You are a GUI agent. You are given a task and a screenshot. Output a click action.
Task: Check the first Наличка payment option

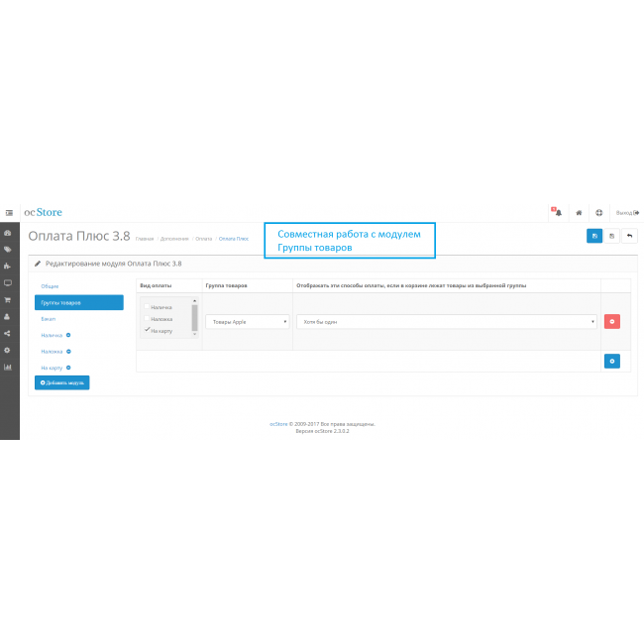(x=148, y=308)
